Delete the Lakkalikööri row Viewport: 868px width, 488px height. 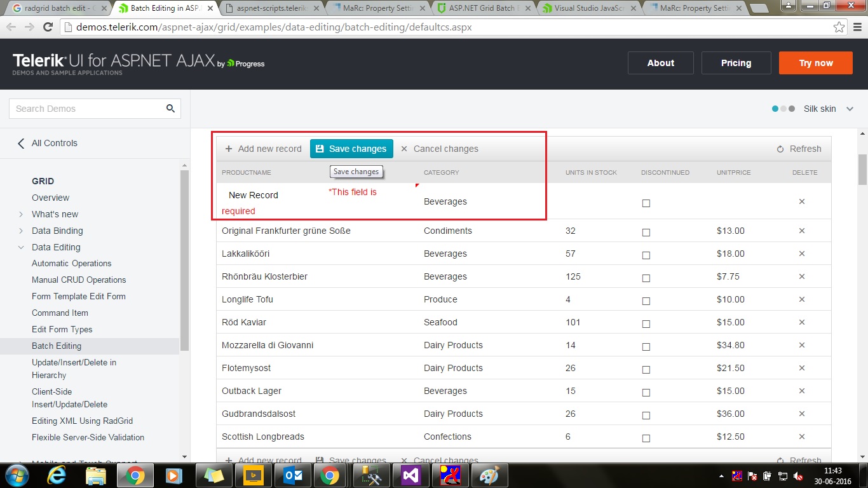coord(802,254)
